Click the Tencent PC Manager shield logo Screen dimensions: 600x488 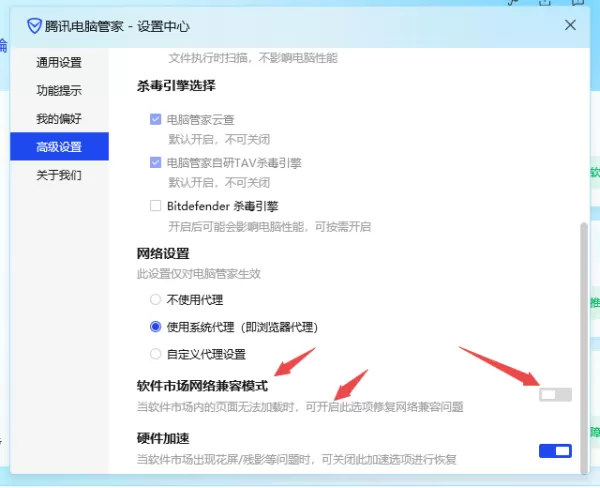34,26
